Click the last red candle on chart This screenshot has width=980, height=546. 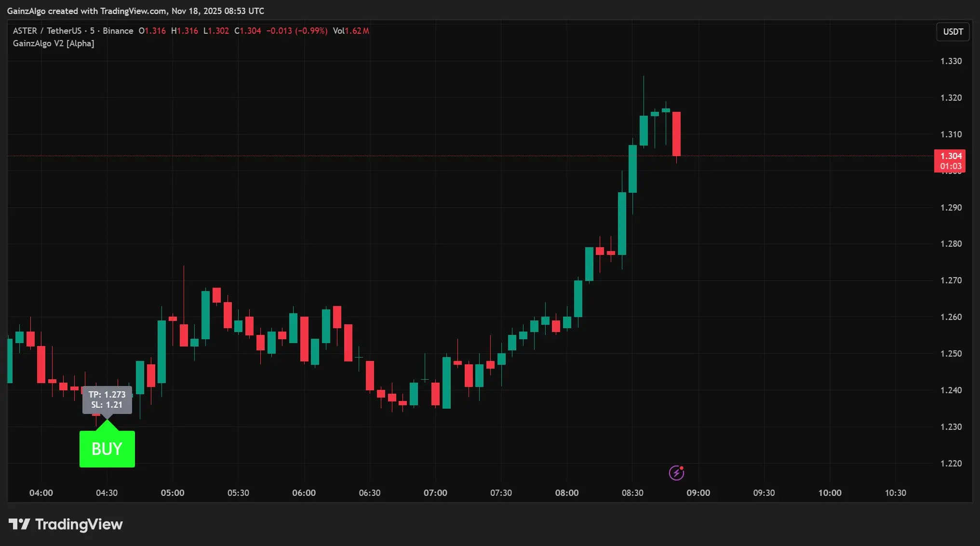tap(676, 133)
